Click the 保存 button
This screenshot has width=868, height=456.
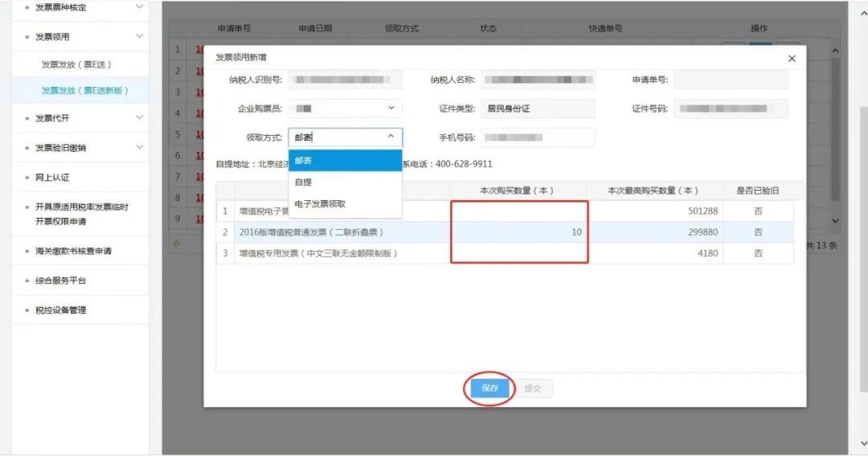click(x=489, y=388)
